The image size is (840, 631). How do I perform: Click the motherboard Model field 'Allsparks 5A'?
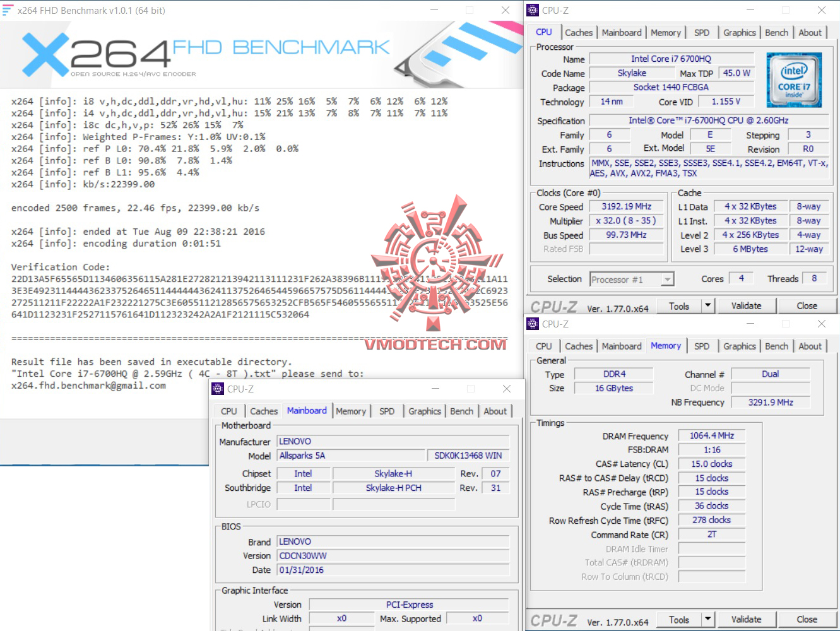click(x=352, y=456)
